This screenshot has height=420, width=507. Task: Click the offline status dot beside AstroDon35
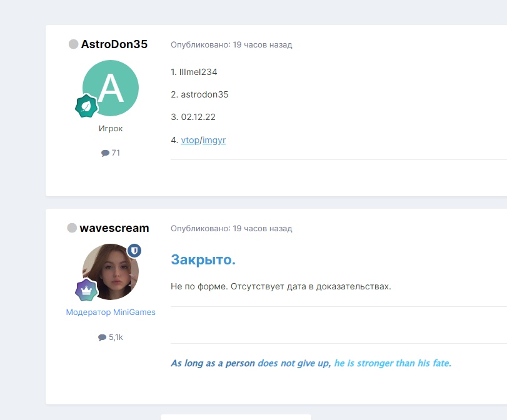tap(73, 44)
